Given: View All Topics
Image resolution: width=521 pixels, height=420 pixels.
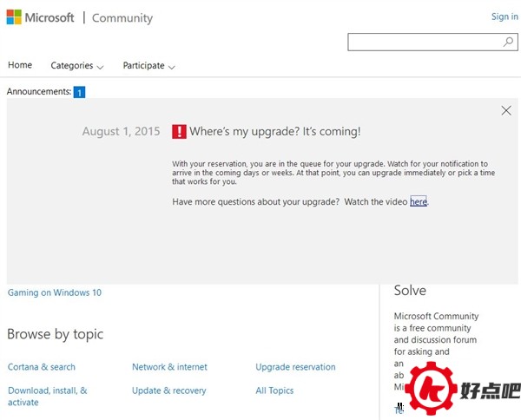Looking at the screenshot, I should [x=274, y=390].
